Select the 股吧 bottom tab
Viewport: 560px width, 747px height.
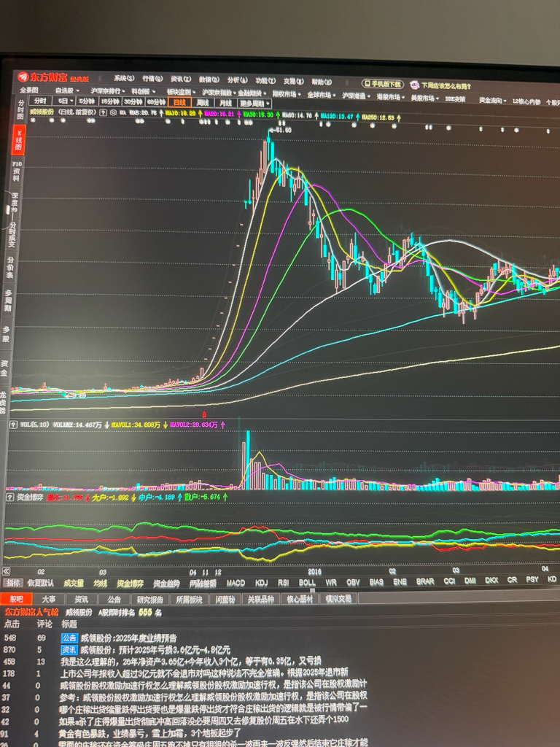pos(17,599)
